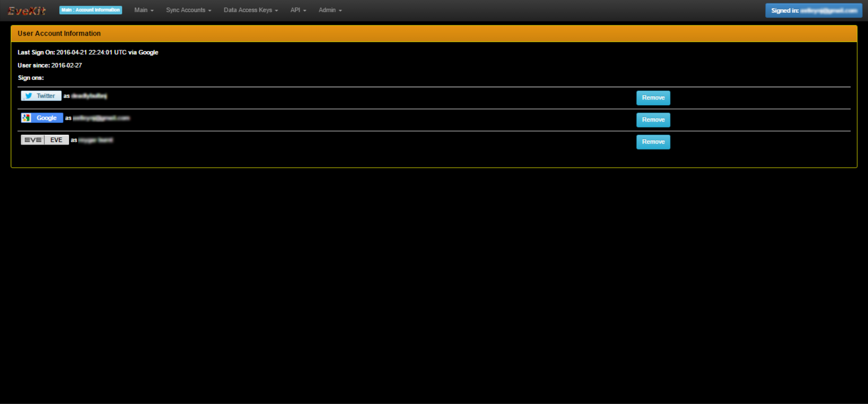Select the Last Sign On text
868x404 pixels.
pyautogui.click(x=88, y=52)
